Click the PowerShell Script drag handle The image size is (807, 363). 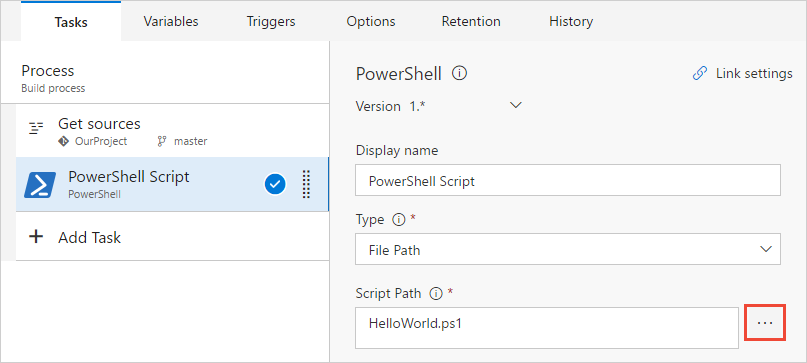click(x=306, y=184)
